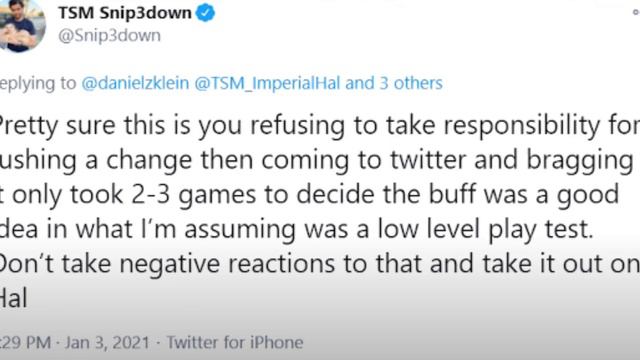Open the @danielzklein mention link
The height and width of the screenshot is (360, 640).
135,83
